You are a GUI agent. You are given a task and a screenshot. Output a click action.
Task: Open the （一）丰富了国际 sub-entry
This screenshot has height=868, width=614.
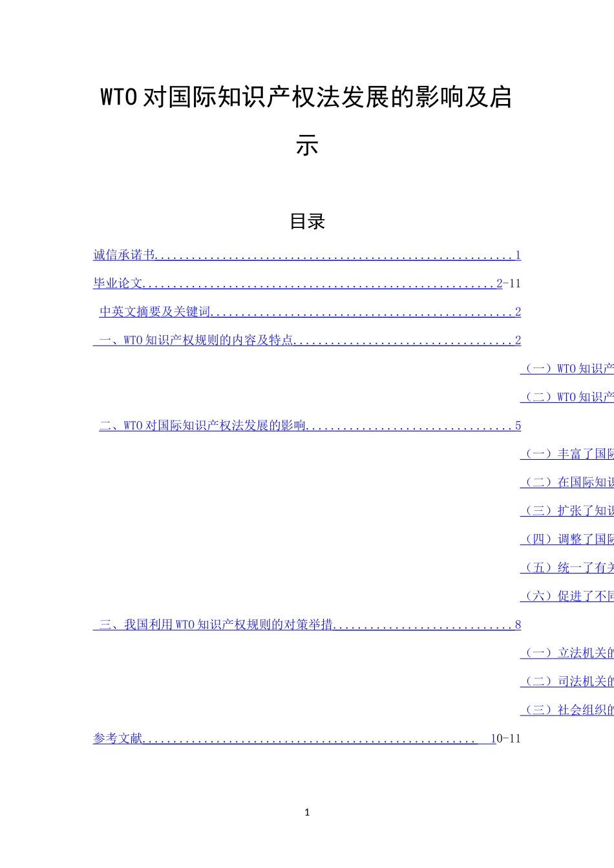click(567, 454)
